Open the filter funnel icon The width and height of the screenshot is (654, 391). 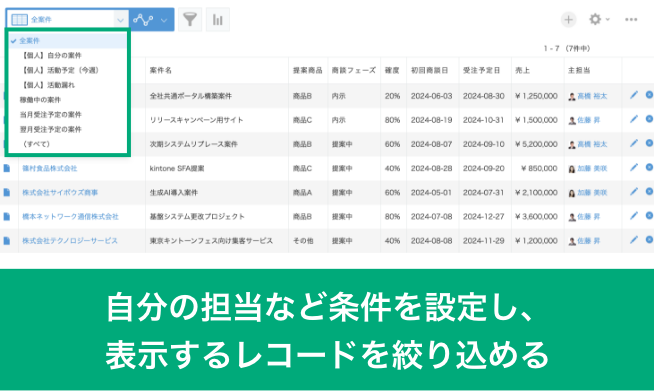pos(190,19)
